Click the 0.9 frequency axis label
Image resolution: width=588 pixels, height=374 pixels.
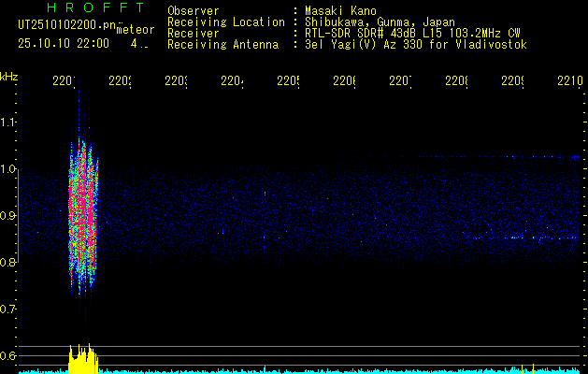tap(8, 215)
